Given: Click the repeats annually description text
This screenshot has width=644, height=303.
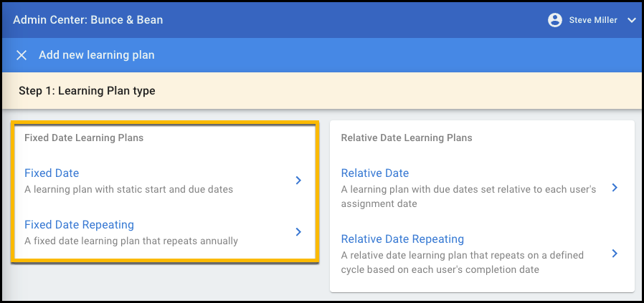Looking at the screenshot, I should click(x=131, y=241).
